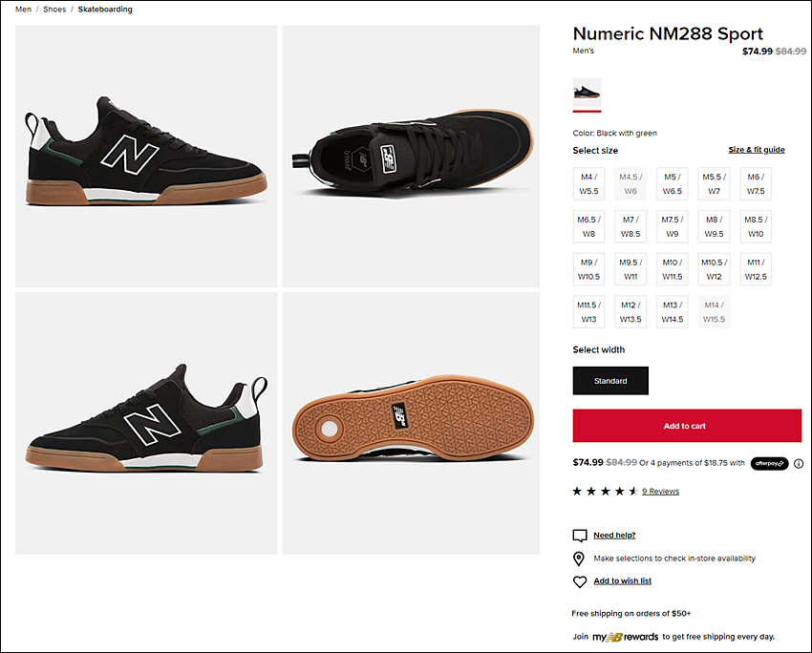The height and width of the screenshot is (653, 812).
Task: Pick size M13 / W14.5
Action: pyautogui.click(x=672, y=312)
